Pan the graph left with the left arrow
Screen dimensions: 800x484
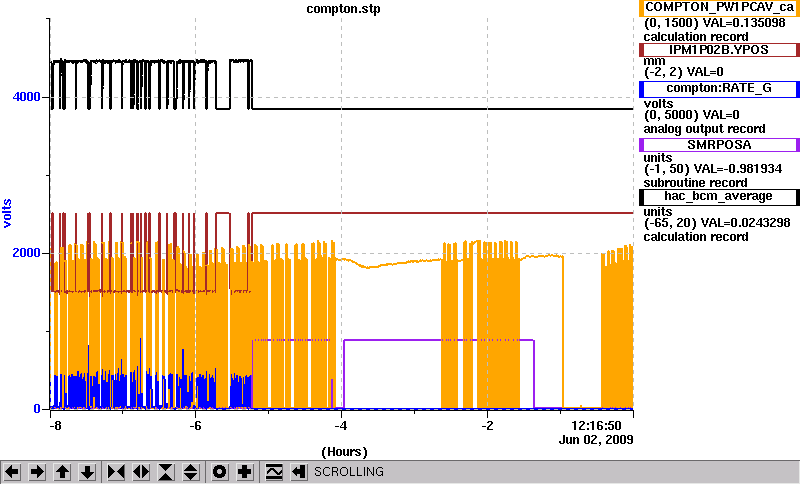point(12,472)
